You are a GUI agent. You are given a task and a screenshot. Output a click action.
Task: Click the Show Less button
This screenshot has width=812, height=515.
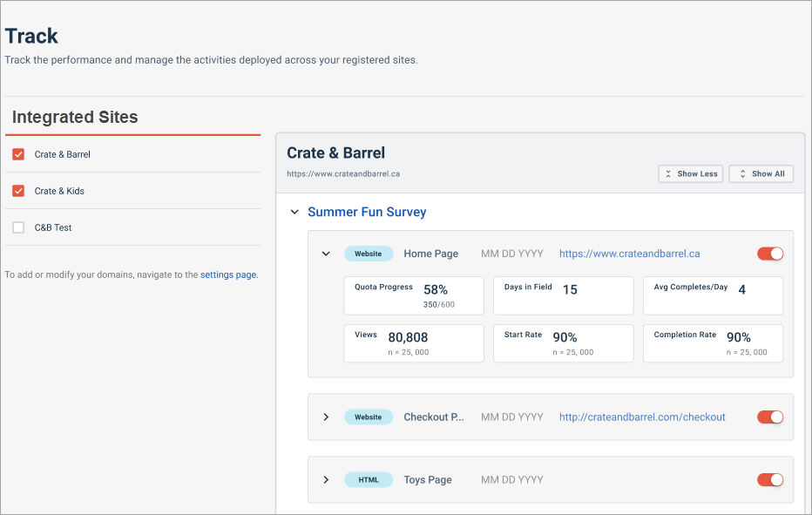coord(690,174)
